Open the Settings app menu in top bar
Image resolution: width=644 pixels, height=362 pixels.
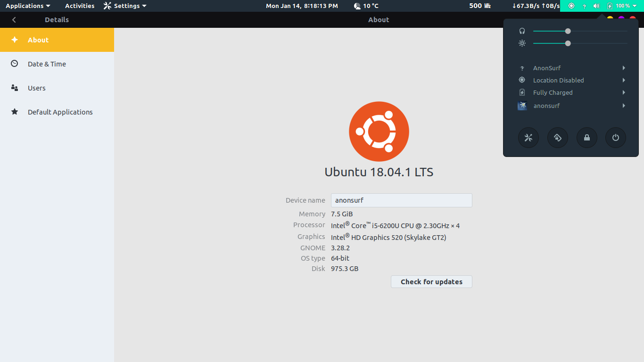click(125, 6)
